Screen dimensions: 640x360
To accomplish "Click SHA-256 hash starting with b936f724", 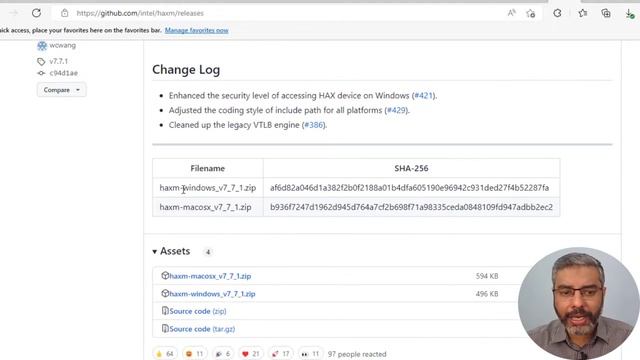I will (x=411, y=207).
